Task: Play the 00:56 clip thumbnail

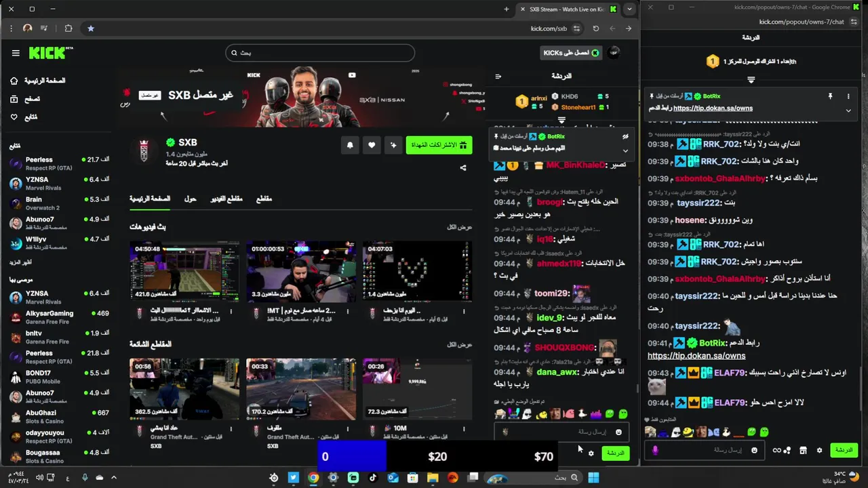Action: 184,389
